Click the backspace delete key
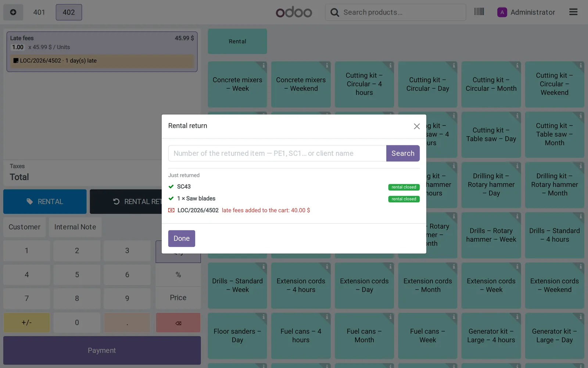The height and width of the screenshot is (368, 588). click(x=178, y=323)
